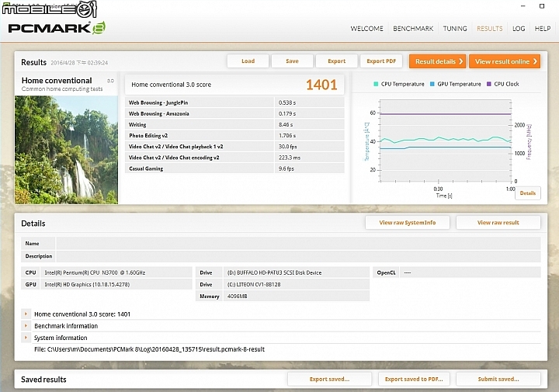Click the CPU Intel Pentium N3700 value
Screen dimensions: 559x392
click(x=116, y=272)
